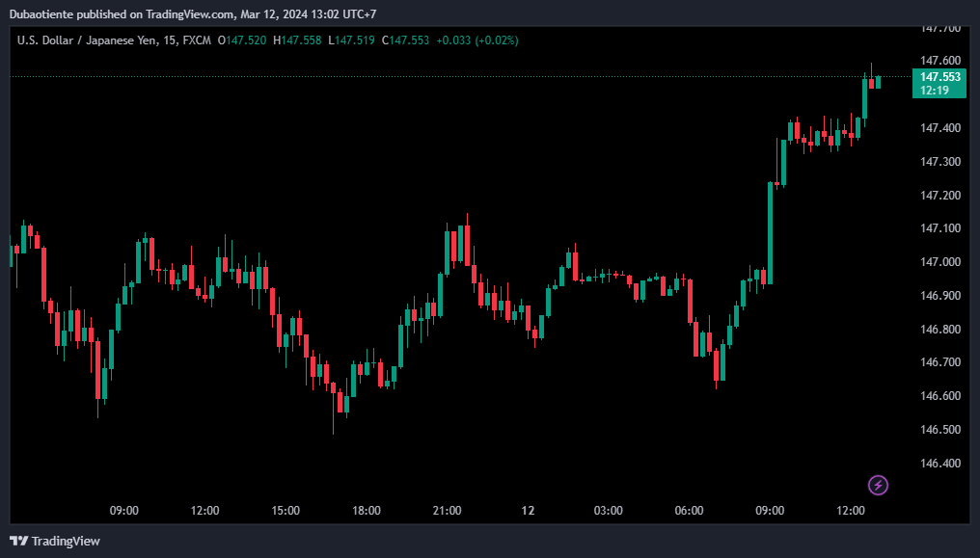Click the first 12:00 time axis label
Image resolution: width=980 pixels, height=558 pixels.
(x=204, y=511)
